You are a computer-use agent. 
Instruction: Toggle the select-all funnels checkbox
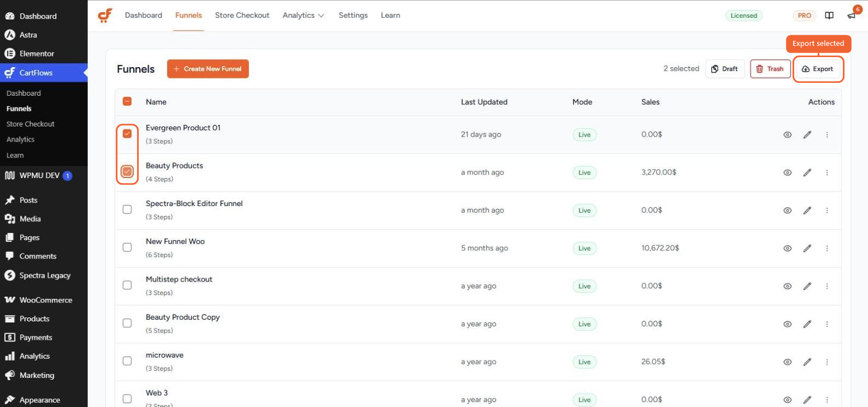(127, 101)
